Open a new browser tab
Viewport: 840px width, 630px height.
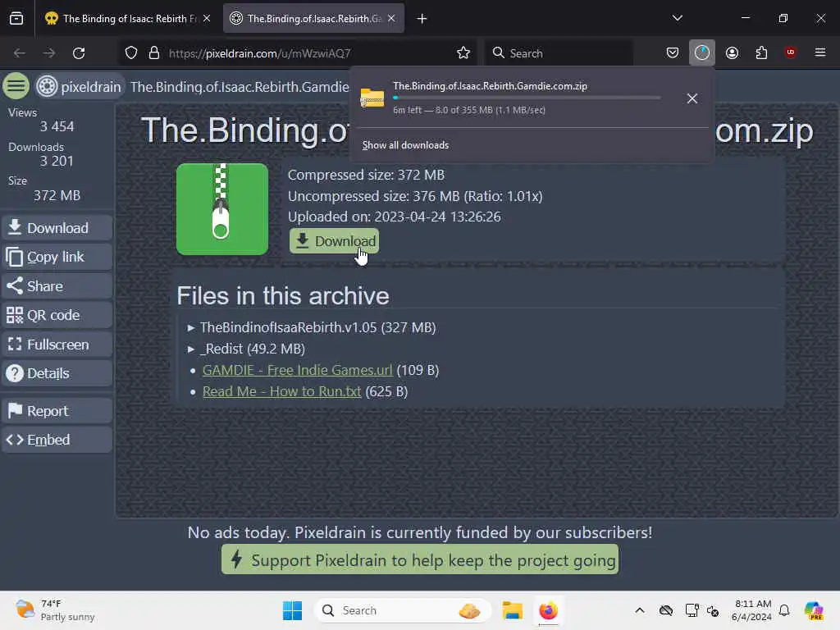click(x=422, y=19)
